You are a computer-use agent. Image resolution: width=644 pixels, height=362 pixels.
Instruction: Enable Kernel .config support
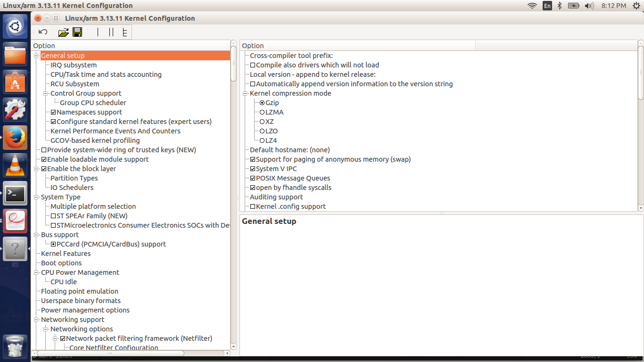(253, 206)
